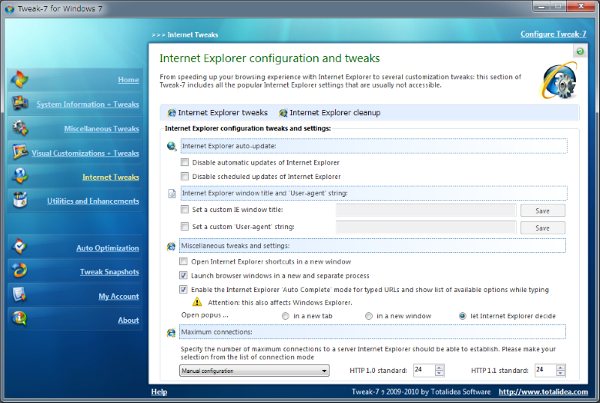Click the HTTP 1.0 standard value field
This screenshot has height=403, width=600.
[424, 370]
